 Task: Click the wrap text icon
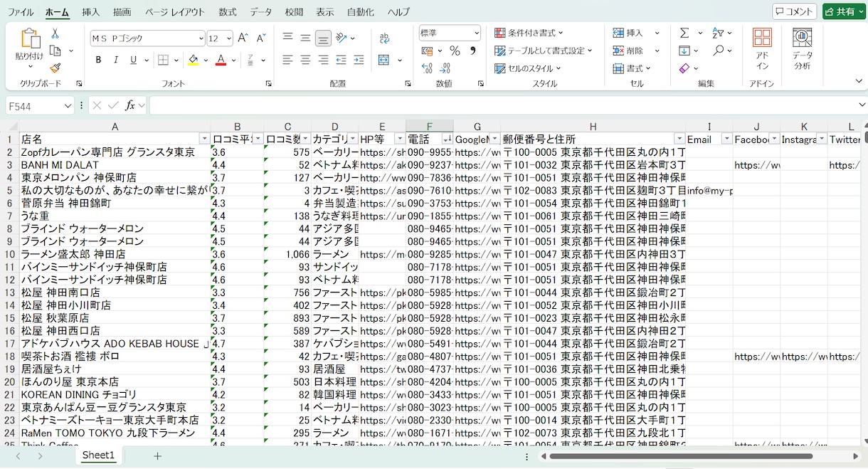click(x=385, y=38)
